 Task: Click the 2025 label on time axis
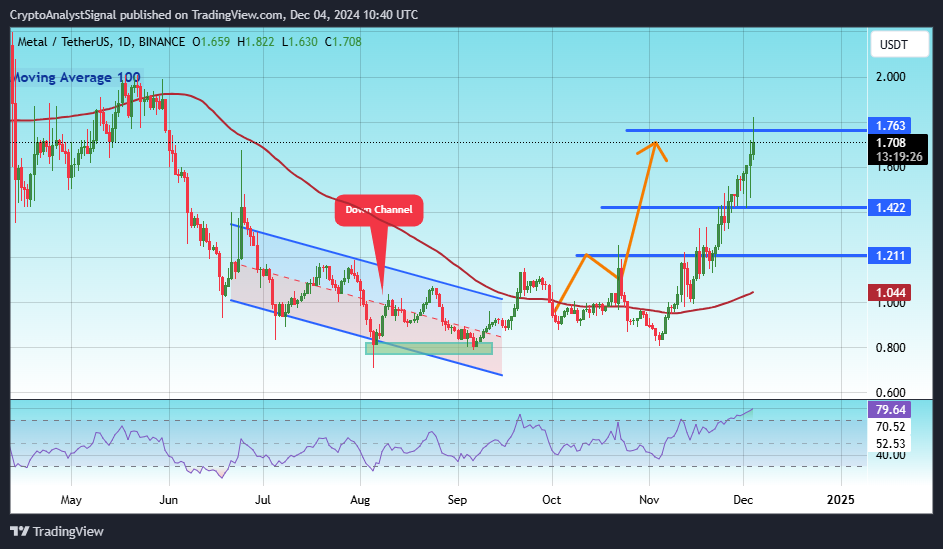(840, 500)
